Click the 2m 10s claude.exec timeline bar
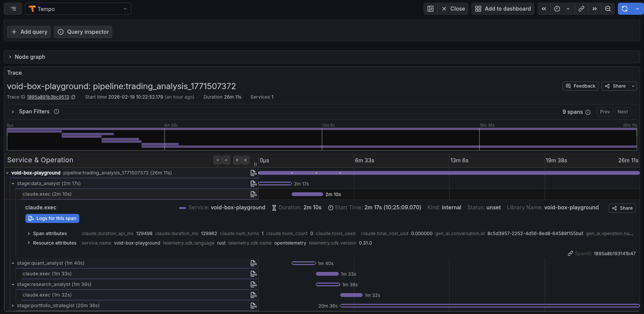 [307, 194]
